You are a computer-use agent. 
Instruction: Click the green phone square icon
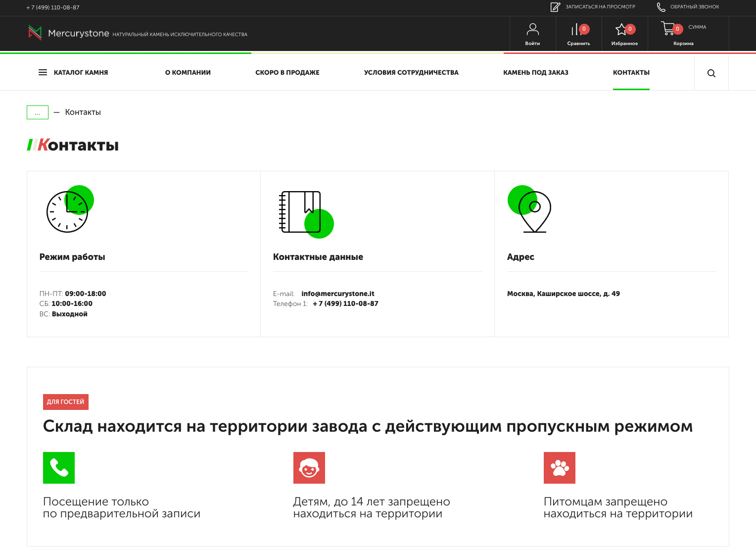pyautogui.click(x=59, y=467)
